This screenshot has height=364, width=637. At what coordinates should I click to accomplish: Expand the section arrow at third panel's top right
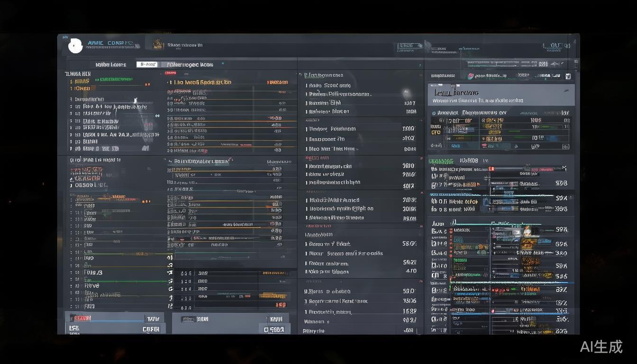coord(419,65)
